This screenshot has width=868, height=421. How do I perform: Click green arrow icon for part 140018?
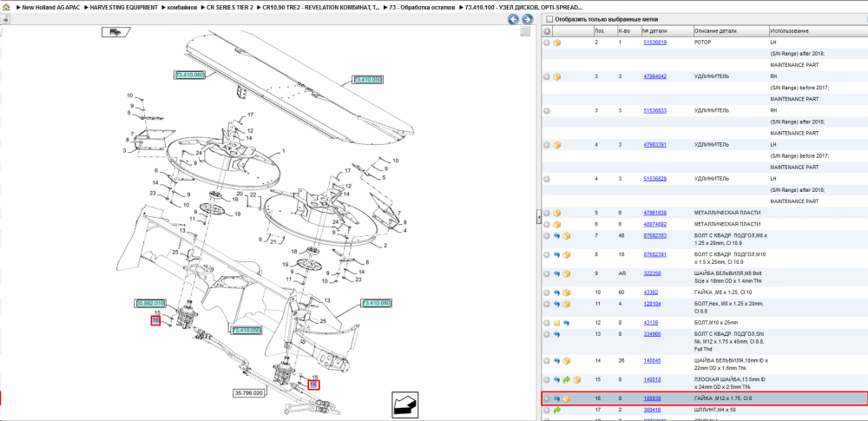coord(566,380)
